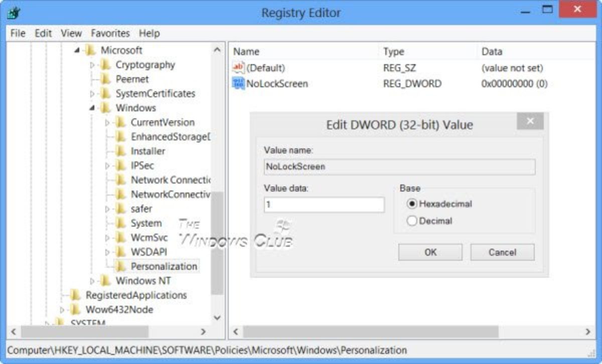Click the System folder icon
This screenshot has width=602, height=364.
pyautogui.click(x=120, y=224)
